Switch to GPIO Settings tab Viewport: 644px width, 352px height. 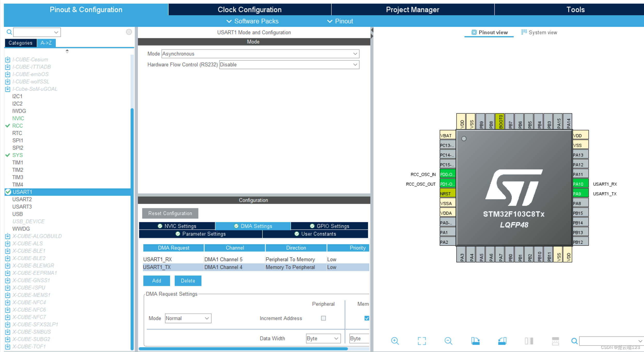tap(329, 226)
